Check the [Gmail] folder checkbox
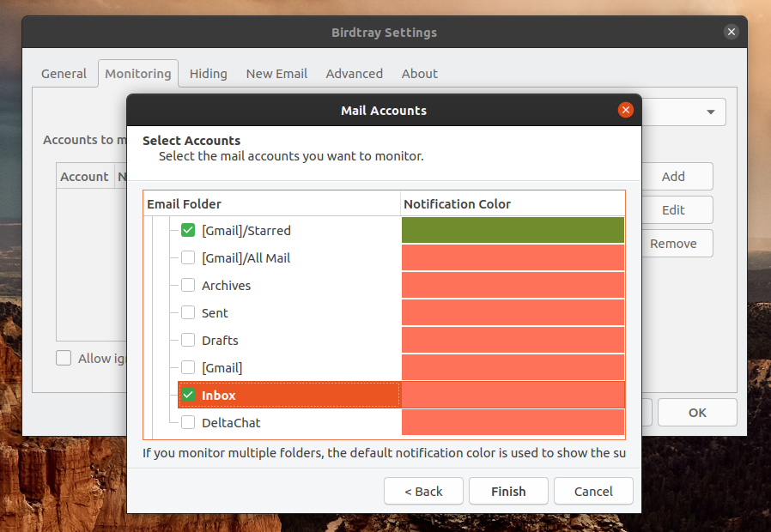Image resolution: width=771 pixels, height=532 pixels. (187, 367)
